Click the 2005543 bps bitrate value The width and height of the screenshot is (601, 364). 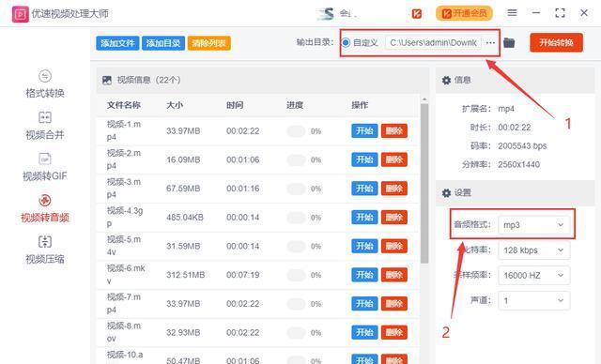[x=522, y=145]
